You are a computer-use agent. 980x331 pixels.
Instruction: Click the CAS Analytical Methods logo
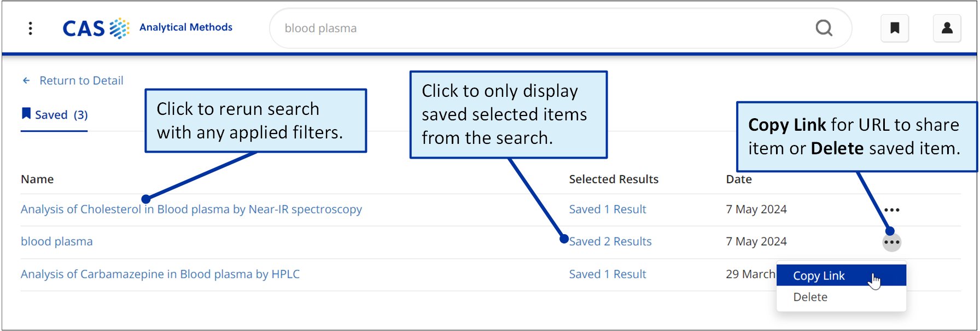click(x=148, y=28)
